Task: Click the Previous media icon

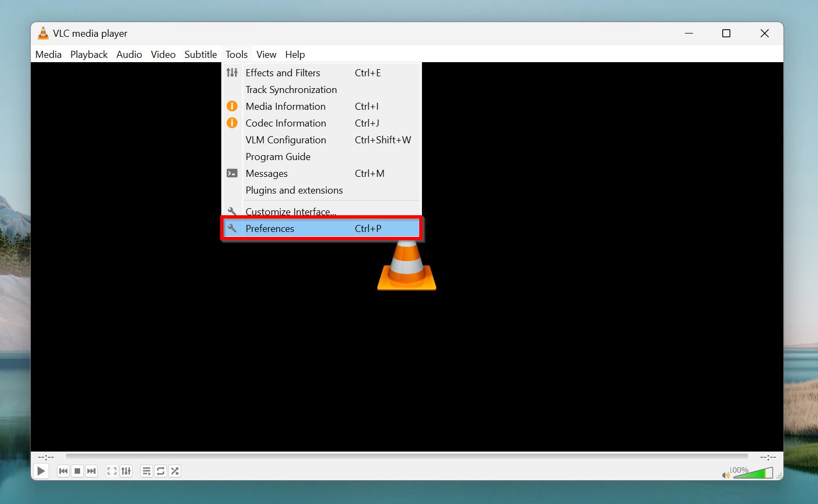Action: [63, 471]
